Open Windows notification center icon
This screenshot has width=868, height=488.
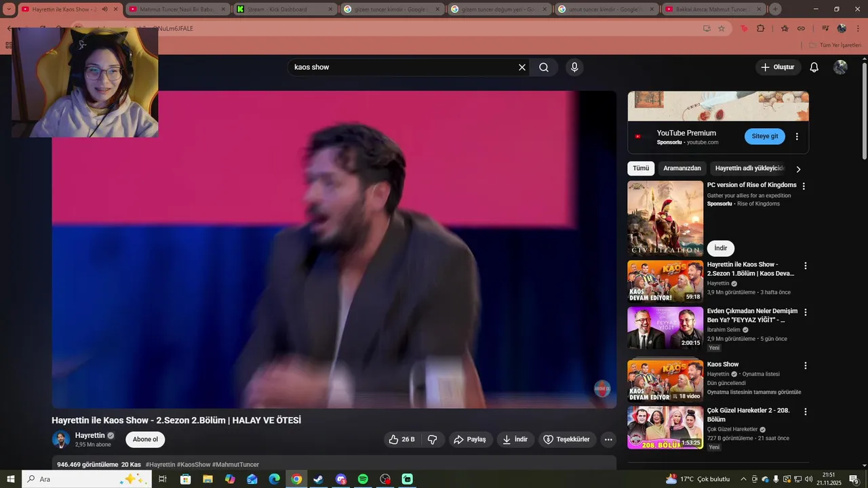[854, 479]
